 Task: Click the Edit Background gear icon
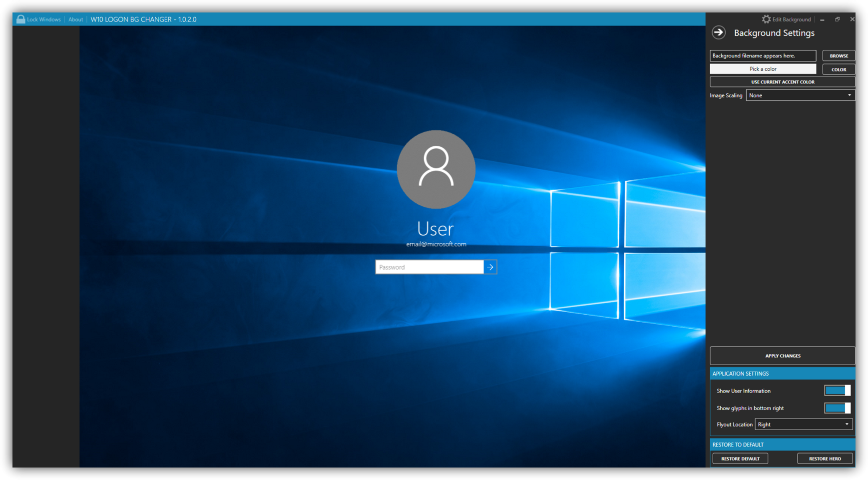click(766, 19)
